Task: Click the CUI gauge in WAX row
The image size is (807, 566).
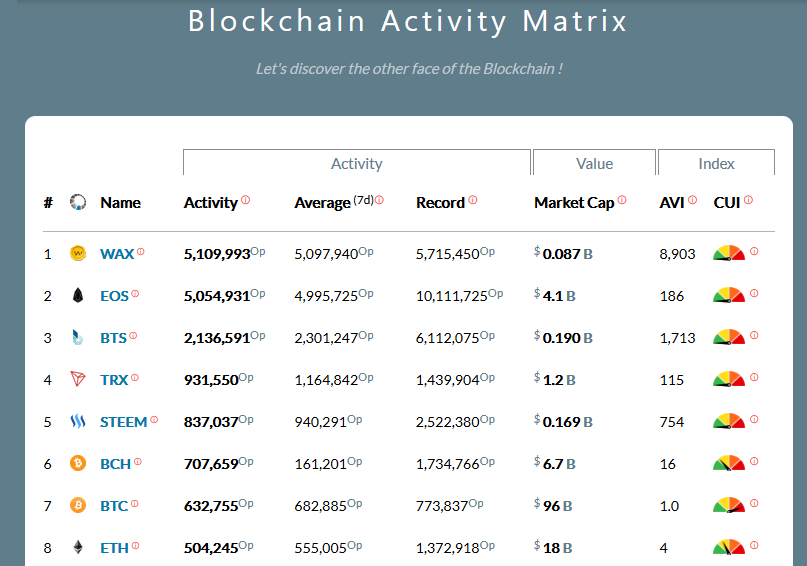Action: [x=729, y=253]
